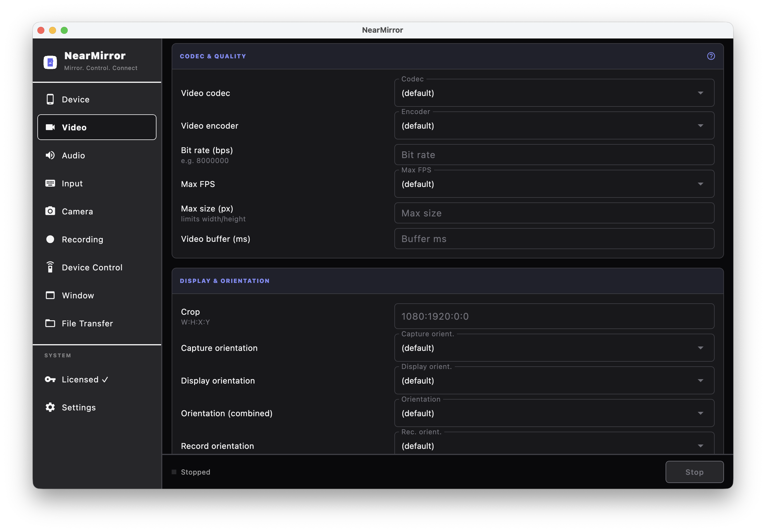
Task: Open the Codec dropdown
Action: [554, 93]
